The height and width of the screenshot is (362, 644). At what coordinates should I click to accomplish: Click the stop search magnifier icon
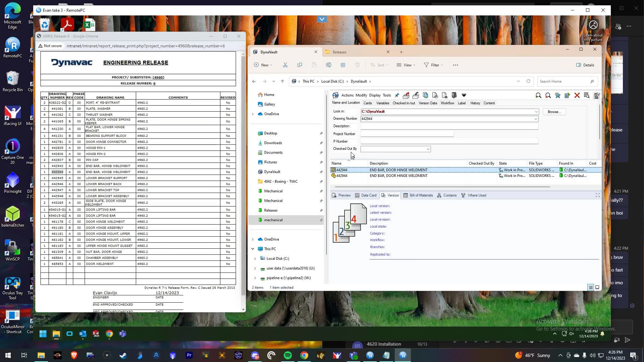(548, 96)
